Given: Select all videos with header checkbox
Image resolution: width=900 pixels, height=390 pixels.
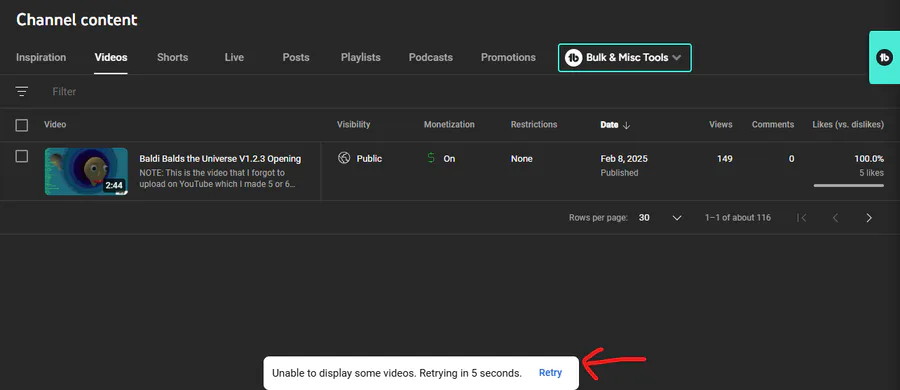Looking at the screenshot, I should 22,125.
